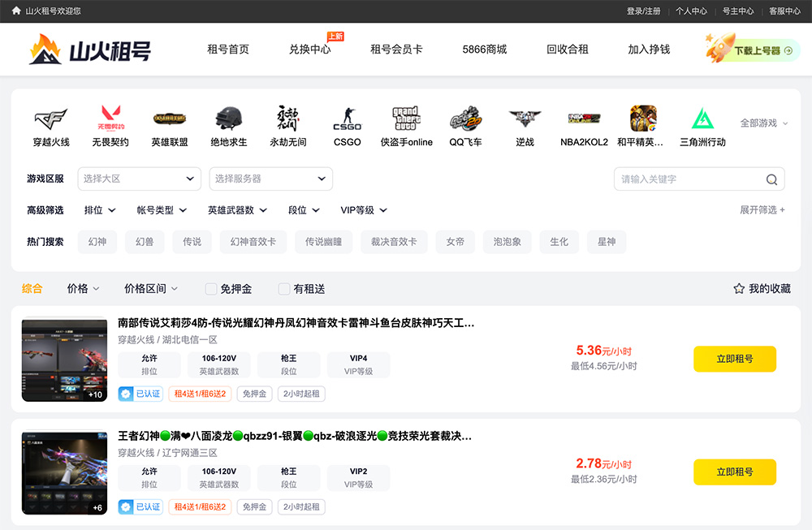Tick the 免押金 checkbox
The width and height of the screenshot is (812, 530).
click(211, 289)
